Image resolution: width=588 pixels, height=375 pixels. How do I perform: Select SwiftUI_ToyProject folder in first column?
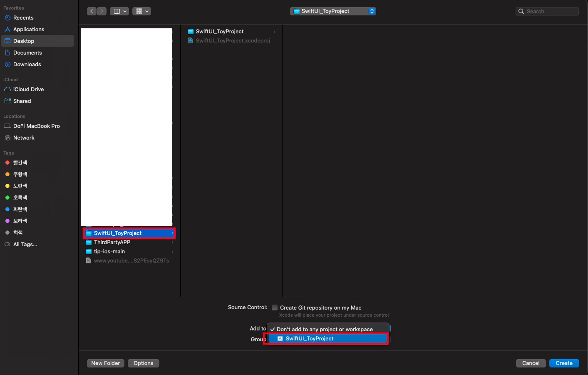point(129,233)
